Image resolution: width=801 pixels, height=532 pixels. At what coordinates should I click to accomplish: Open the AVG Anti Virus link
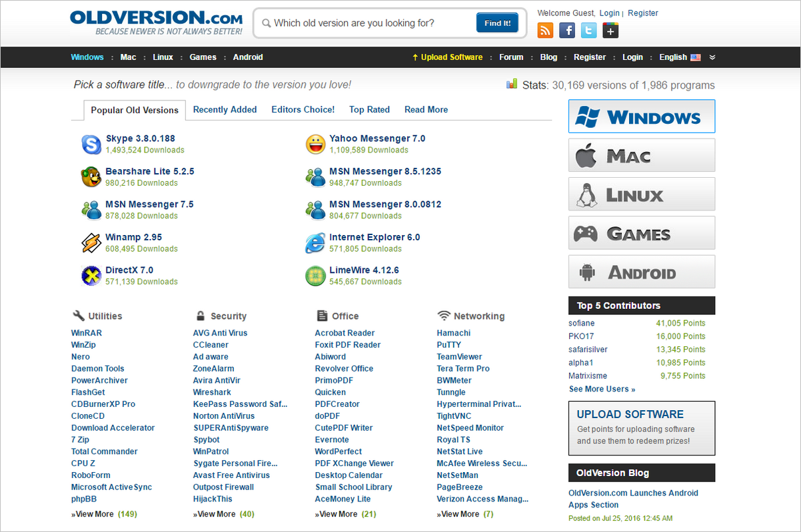click(x=220, y=333)
